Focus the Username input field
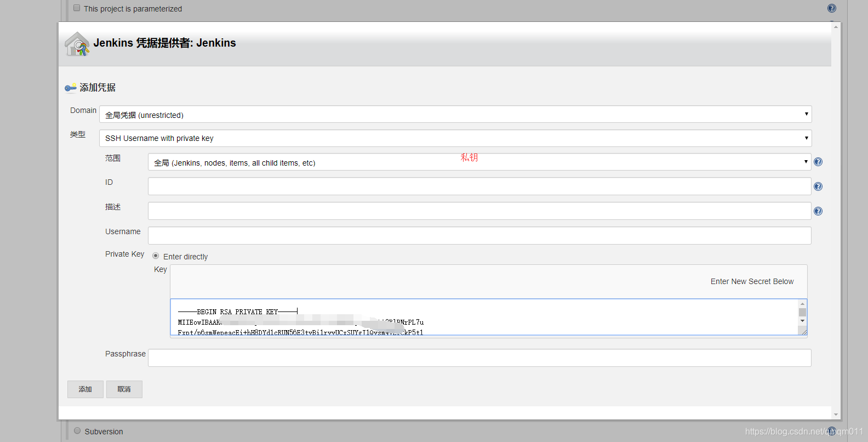 (x=479, y=236)
